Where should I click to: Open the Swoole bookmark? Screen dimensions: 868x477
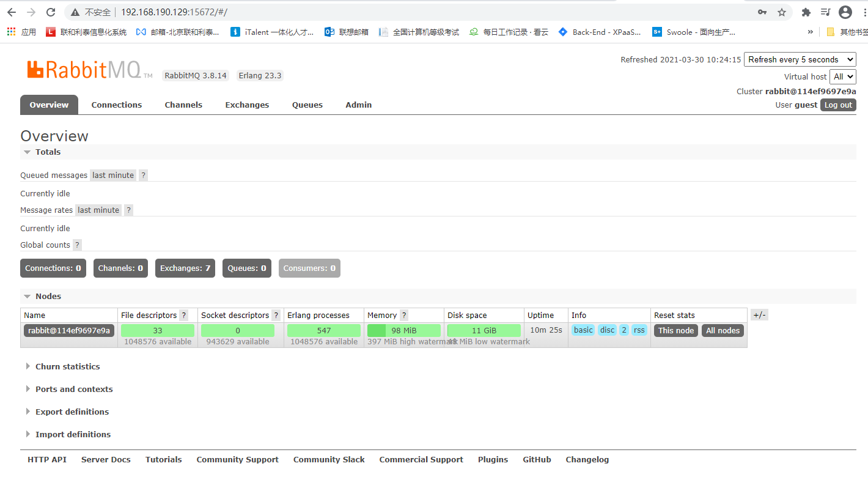pyautogui.click(x=694, y=32)
